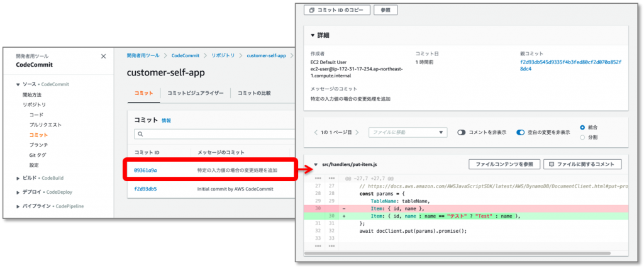Open the ファイルに移動 dropdown

click(408, 132)
